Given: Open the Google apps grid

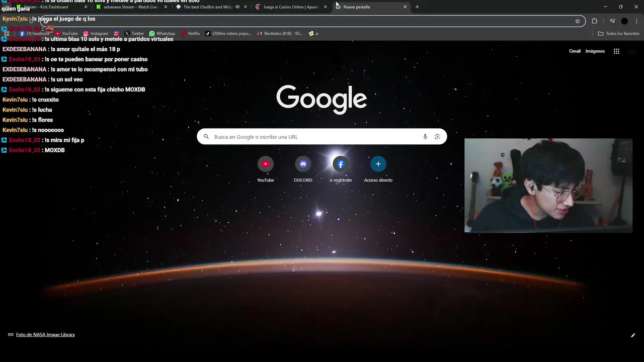Looking at the screenshot, I should coord(616,51).
